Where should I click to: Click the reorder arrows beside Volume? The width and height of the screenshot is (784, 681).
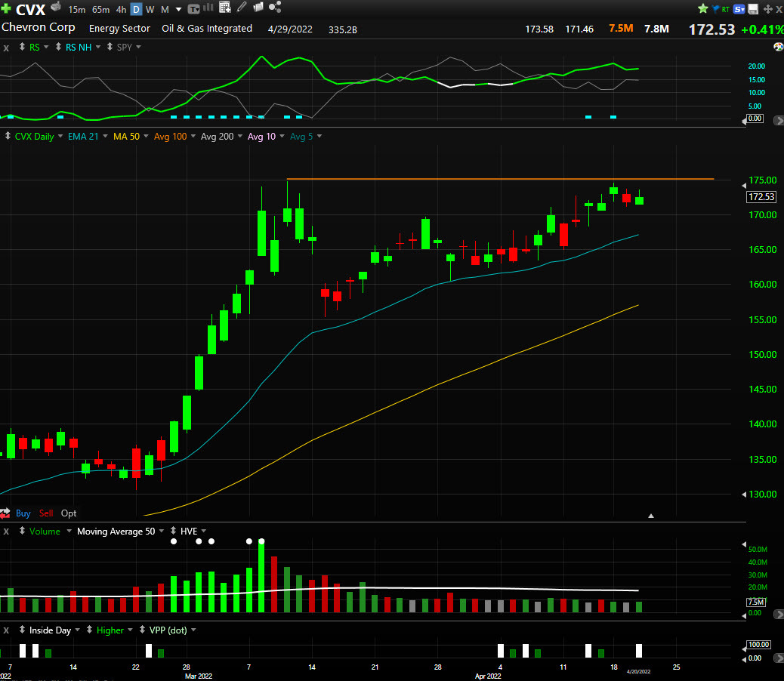click(22, 531)
